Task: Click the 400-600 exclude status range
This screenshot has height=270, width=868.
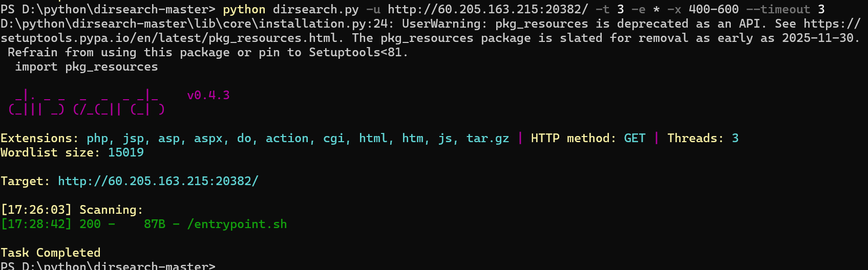Action: pyautogui.click(x=713, y=9)
